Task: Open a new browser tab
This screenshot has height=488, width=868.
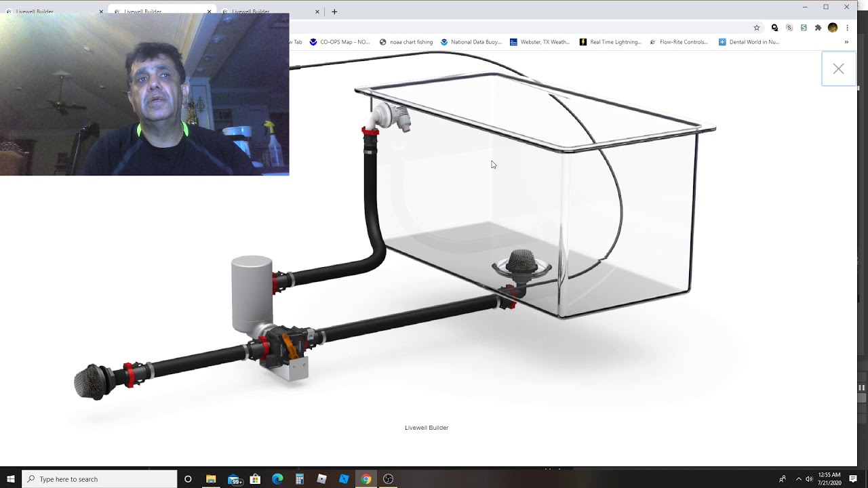Action: (x=334, y=12)
